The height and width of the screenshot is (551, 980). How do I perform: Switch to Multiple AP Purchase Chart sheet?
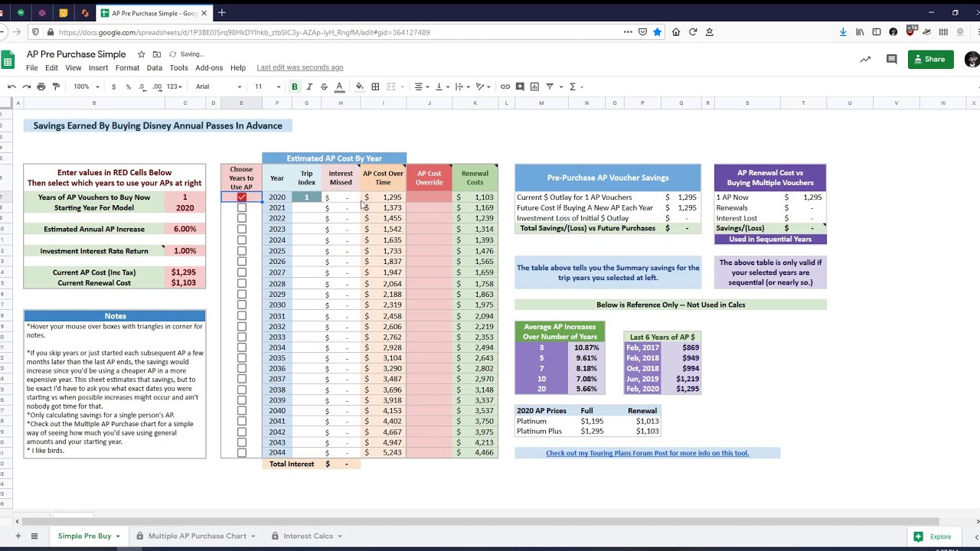(x=197, y=536)
